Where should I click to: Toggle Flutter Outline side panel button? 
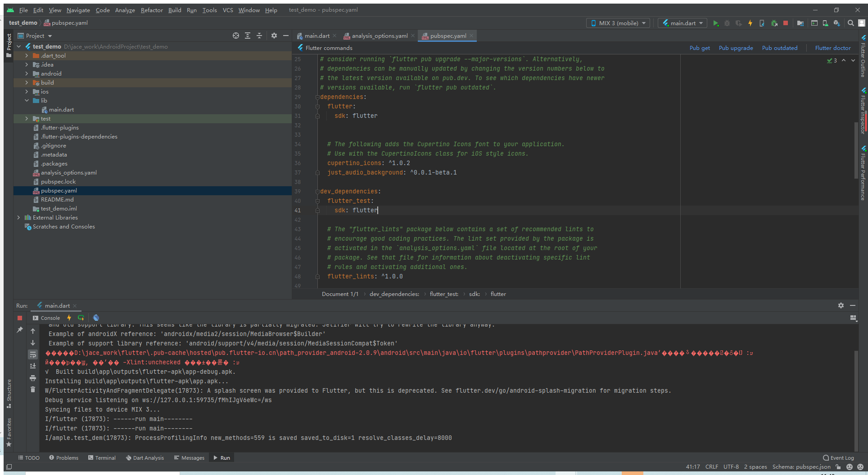(863, 55)
